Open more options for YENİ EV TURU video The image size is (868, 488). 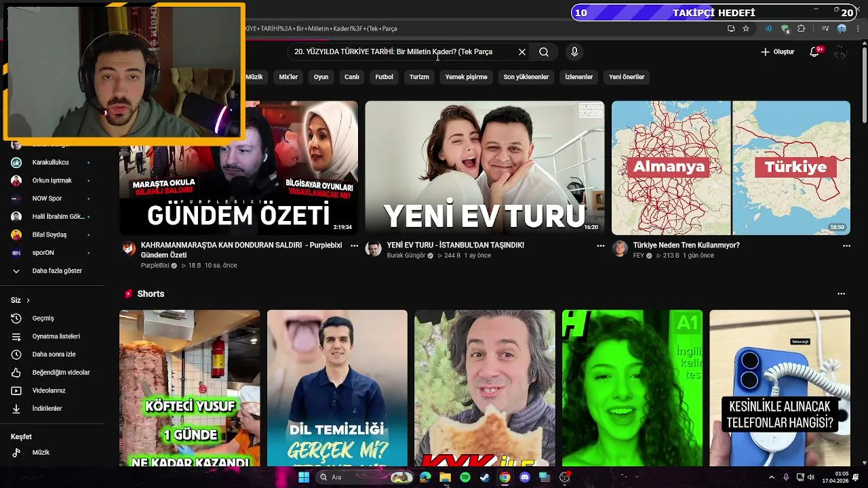[600, 246]
